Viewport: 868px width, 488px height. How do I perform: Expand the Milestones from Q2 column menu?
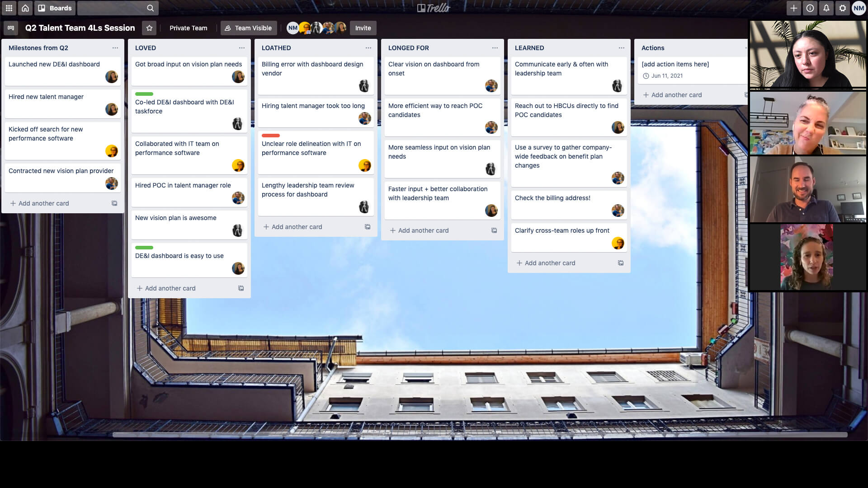click(115, 47)
